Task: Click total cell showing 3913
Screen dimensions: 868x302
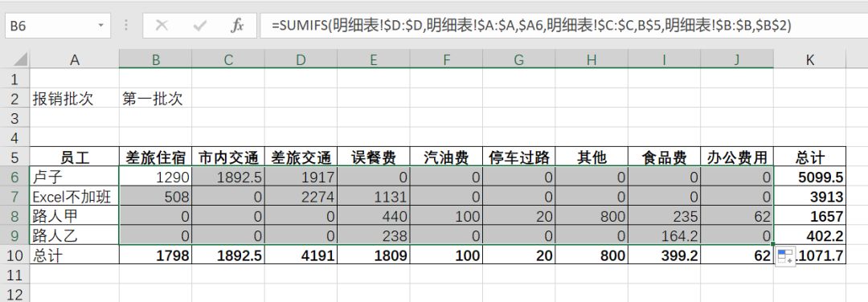Action: point(810,196)
